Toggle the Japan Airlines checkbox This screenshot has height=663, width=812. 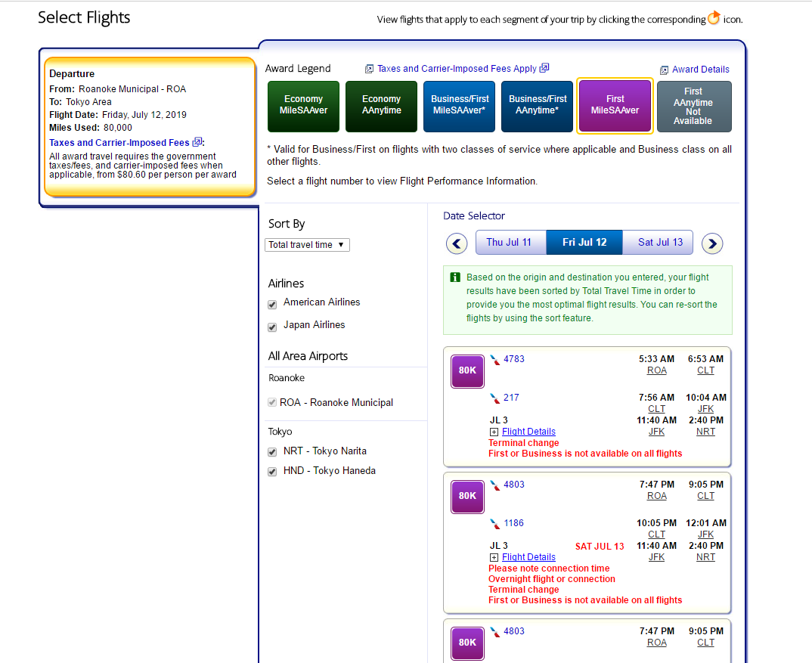[272, 327]
